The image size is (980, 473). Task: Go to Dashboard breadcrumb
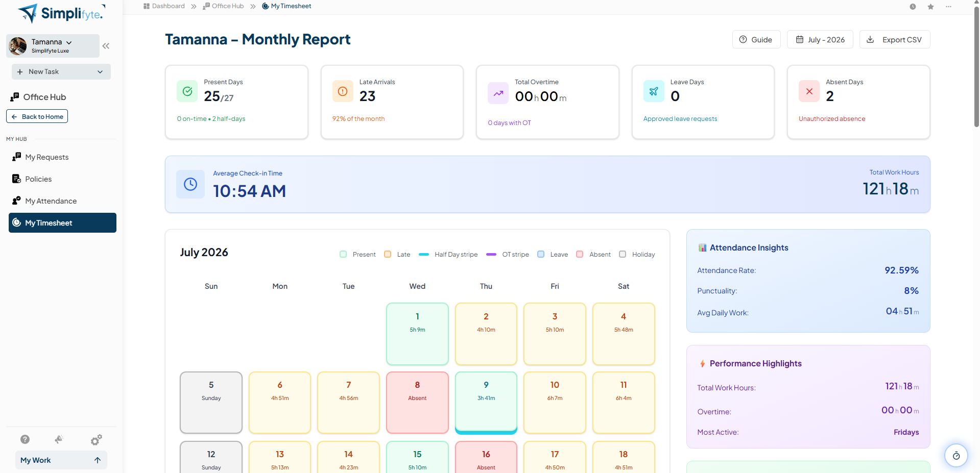tap(164, 6)
